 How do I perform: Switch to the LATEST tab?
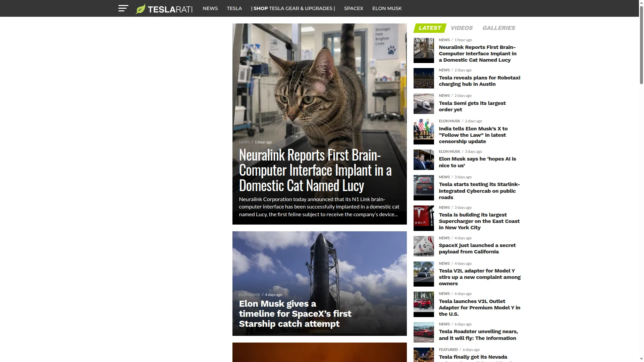[430, 28]
